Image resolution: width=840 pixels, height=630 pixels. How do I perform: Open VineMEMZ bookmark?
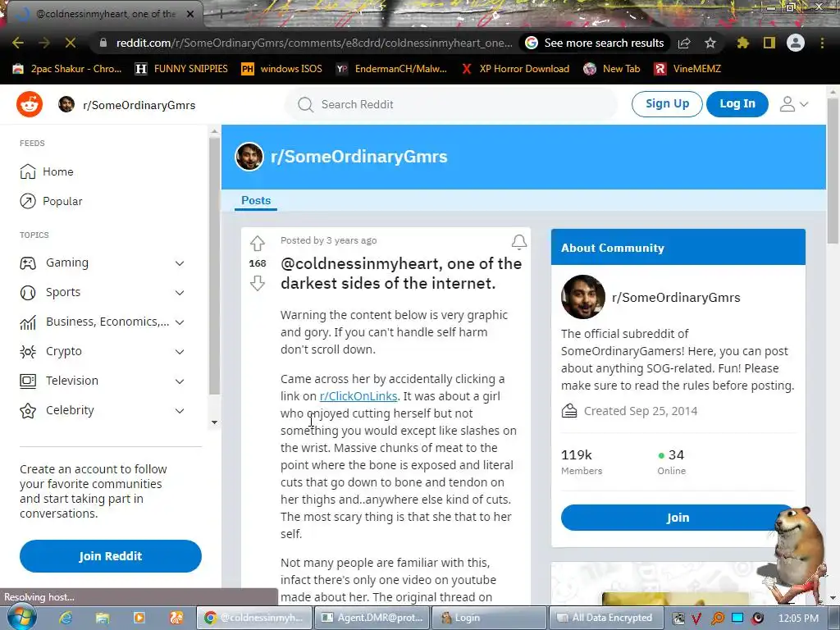point(688,69)
